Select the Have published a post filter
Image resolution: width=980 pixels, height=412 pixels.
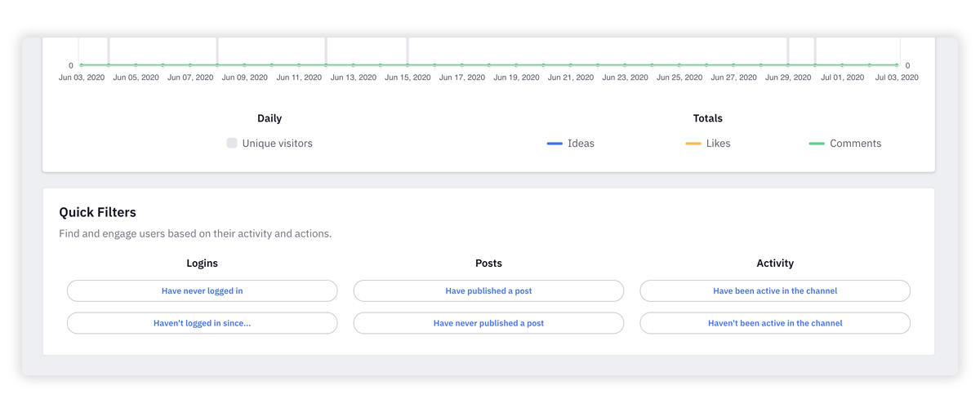488,290
